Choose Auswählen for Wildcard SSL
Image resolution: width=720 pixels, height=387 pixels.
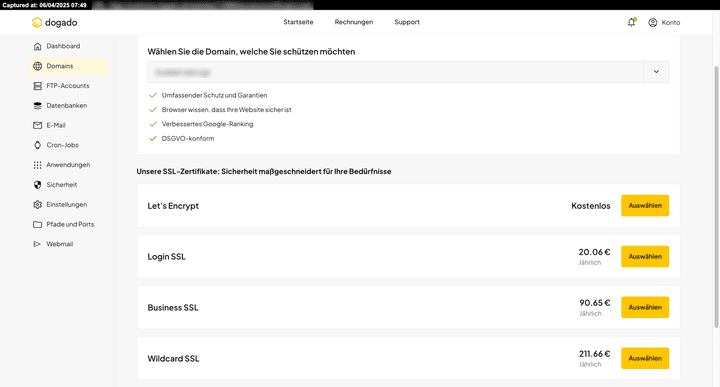point(645,358)
